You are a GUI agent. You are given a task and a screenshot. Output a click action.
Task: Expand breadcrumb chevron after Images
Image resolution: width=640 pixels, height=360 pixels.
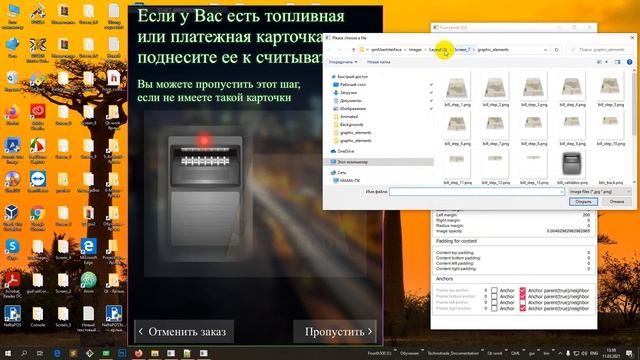pyautogui.click(x=425, y=50)
